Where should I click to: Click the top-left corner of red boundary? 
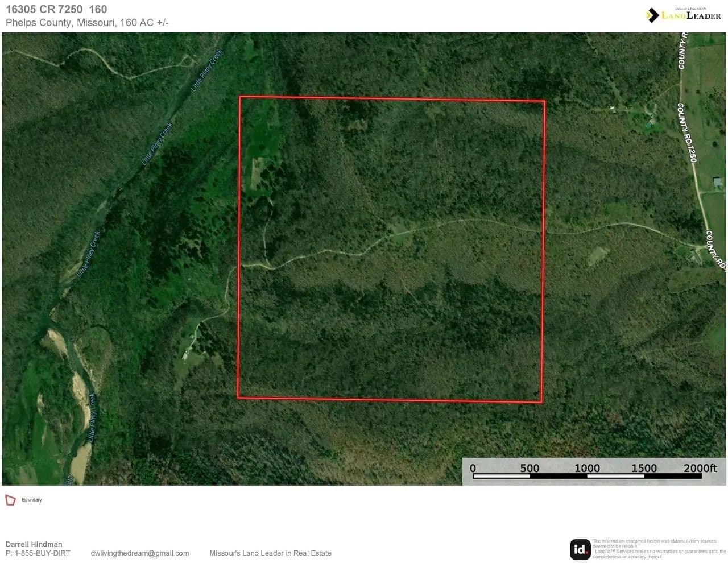point(240,97)
